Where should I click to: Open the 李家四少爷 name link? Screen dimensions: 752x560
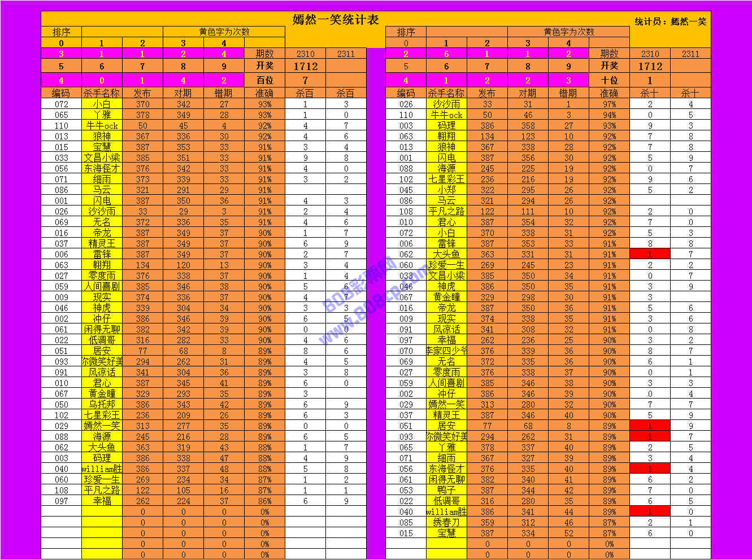click(446, 351)
